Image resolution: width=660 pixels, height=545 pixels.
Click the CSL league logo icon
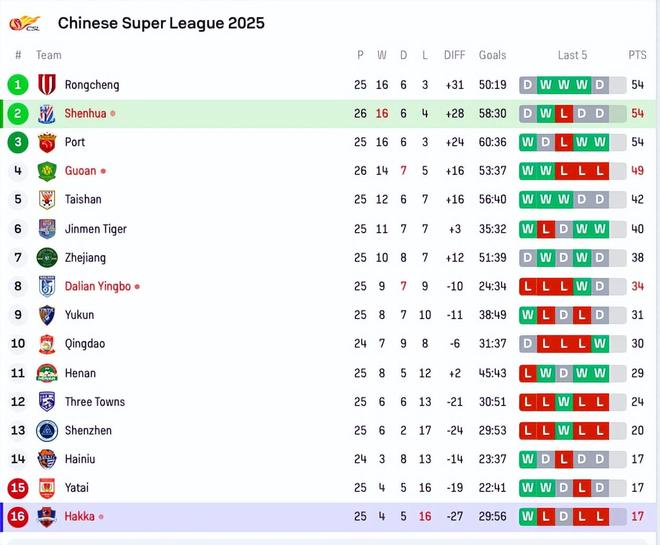tap(25, 22)
